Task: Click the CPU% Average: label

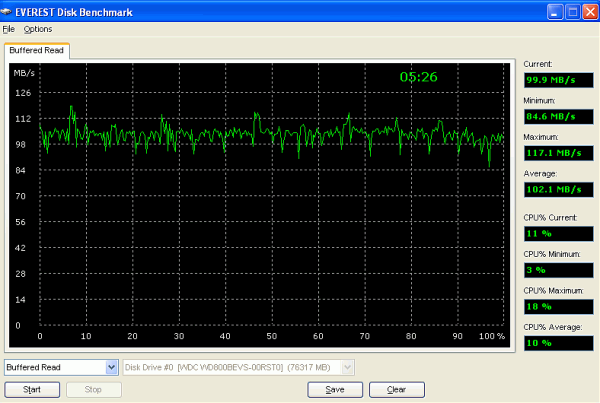Action: (x=553, y=327)
